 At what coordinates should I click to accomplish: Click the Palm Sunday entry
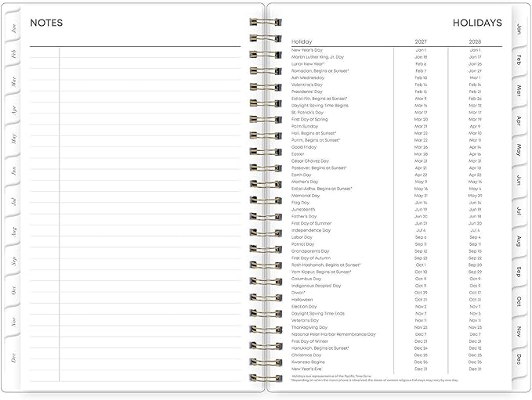305,127
